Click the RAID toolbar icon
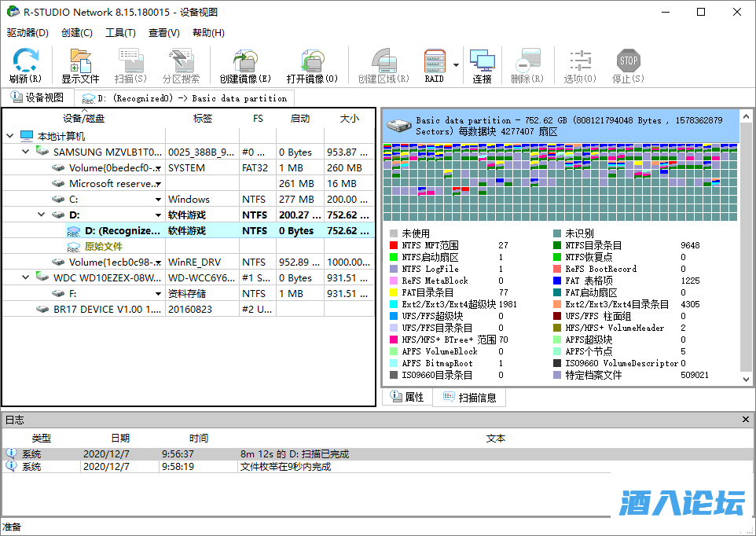Image resolution: width=756 pixels, height=536 pixels. pyautogui.click(x=435, y=61)
